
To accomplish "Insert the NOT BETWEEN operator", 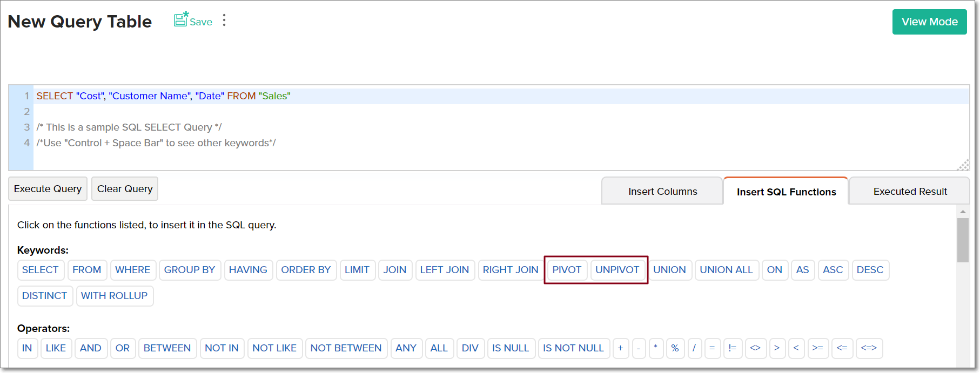I will pos(346,348).
